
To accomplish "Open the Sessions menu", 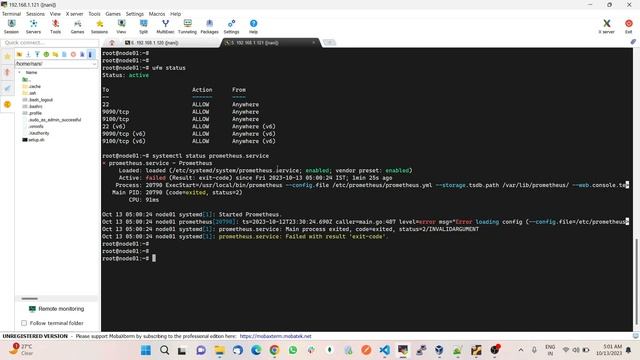I will 35,14.
